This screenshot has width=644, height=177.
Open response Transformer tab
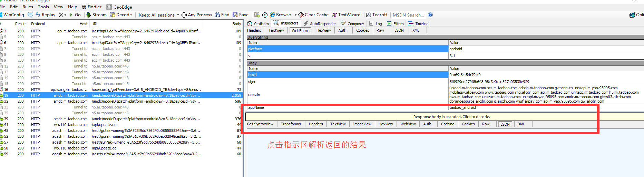291,124
